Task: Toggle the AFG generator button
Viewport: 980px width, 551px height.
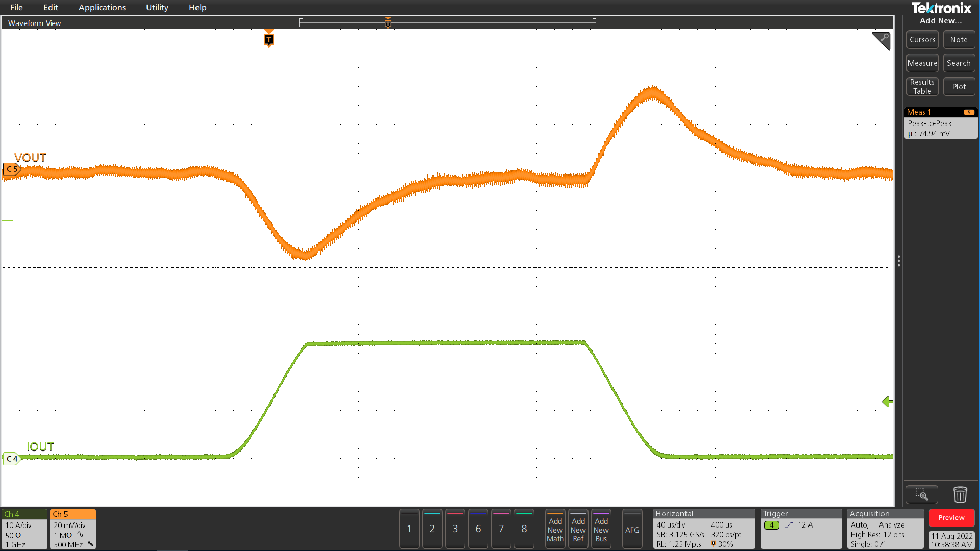Action: [x=632, y=530]
